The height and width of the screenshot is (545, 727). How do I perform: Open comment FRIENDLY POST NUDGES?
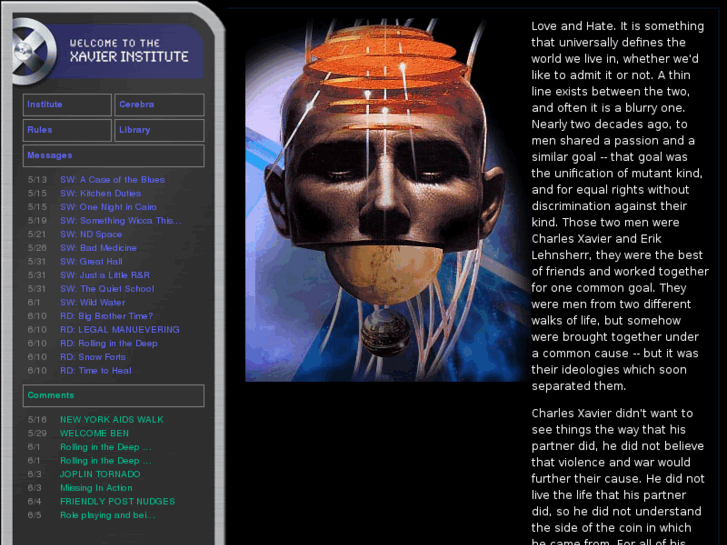(118, 502)
